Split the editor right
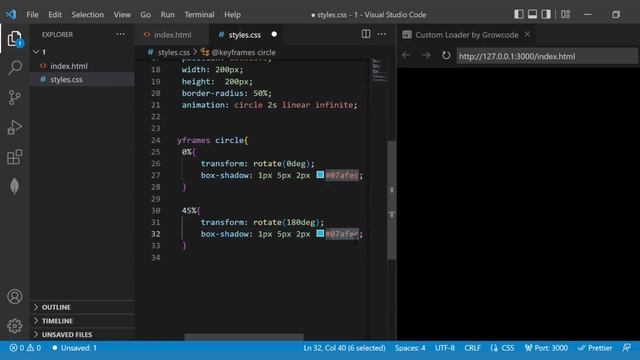The height and width of the screenshot is (360, 640). tap(366, 34)
